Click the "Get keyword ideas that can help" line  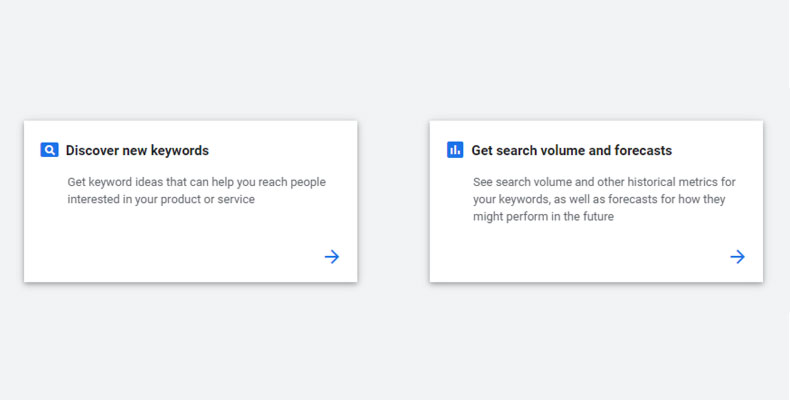click(x=196, y=182)
